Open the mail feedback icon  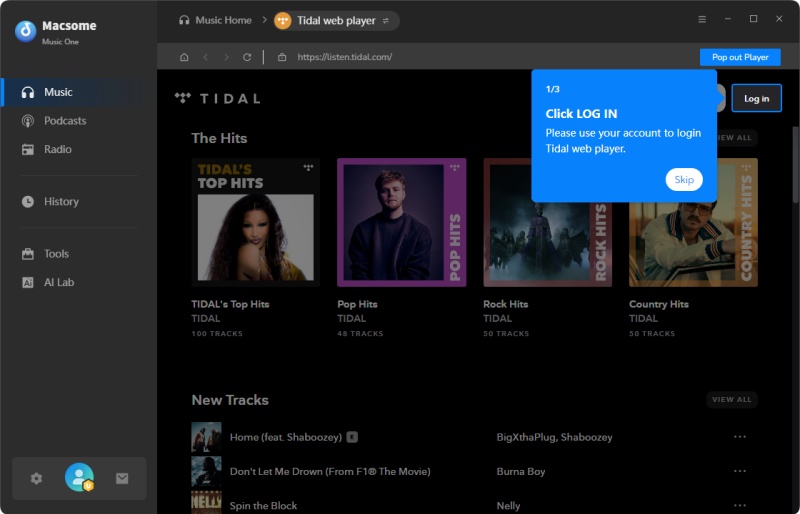122,478
